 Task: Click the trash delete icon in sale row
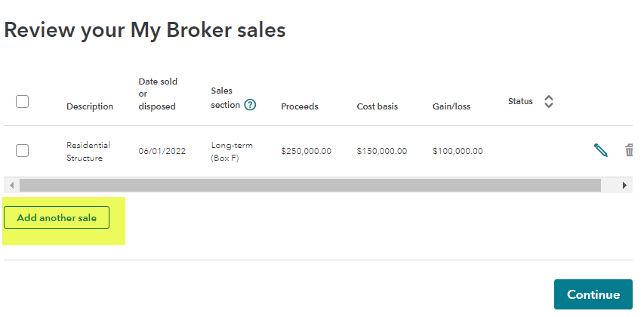tap(629, 150)
